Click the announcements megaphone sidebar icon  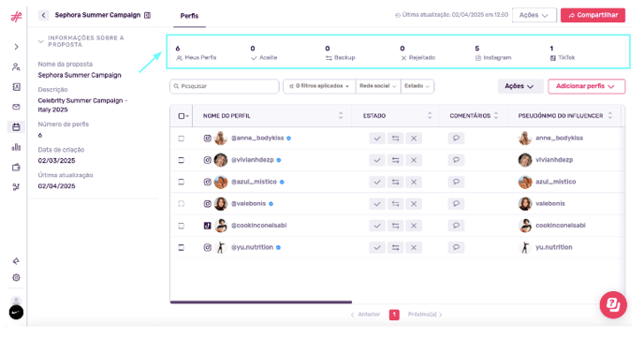point(16,261)
